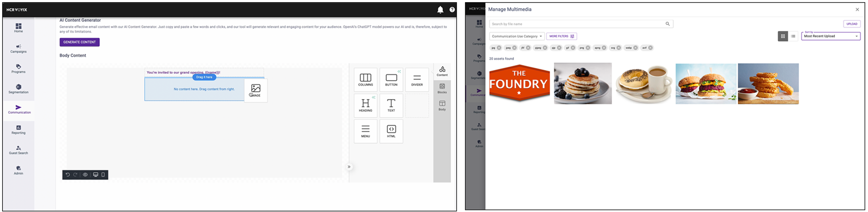Click the grand opening invitation text
The height and width of the screenshot is (212, 868).
(183, 72)
